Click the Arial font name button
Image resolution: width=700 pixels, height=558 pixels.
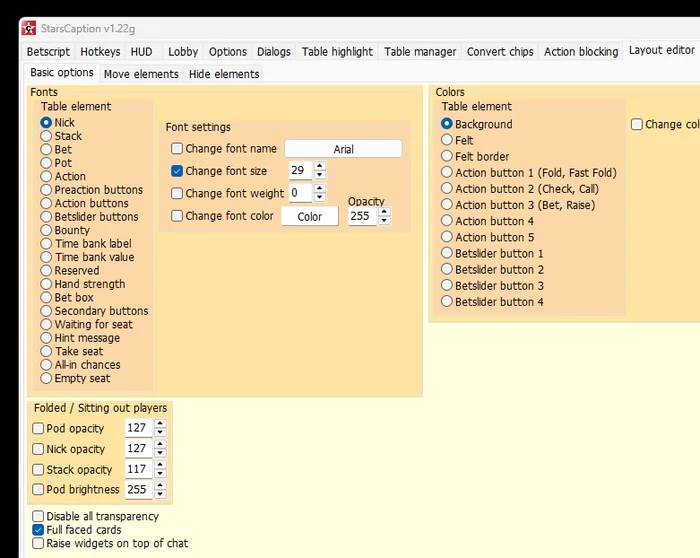pos(343,149)
